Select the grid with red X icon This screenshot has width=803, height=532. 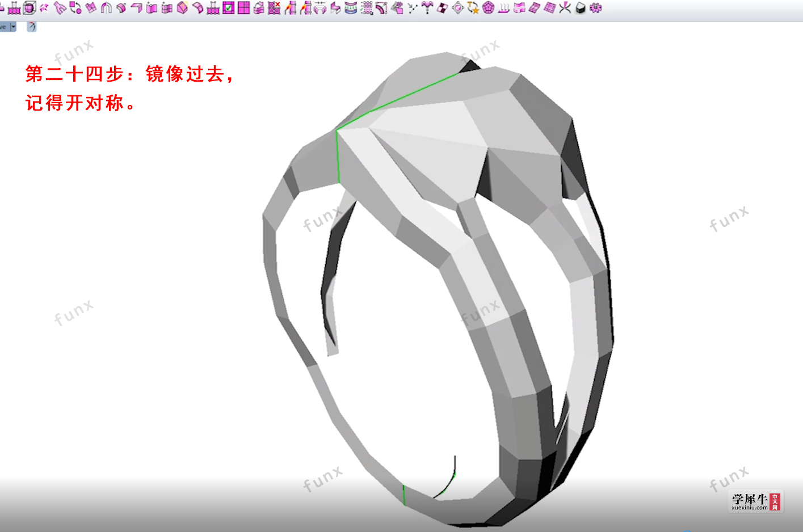(274, 8)
